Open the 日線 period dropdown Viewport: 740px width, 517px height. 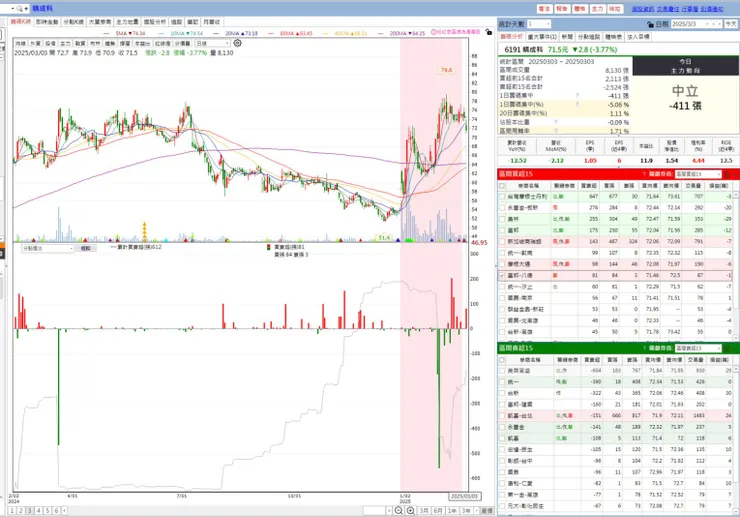[x=212, y=43]
